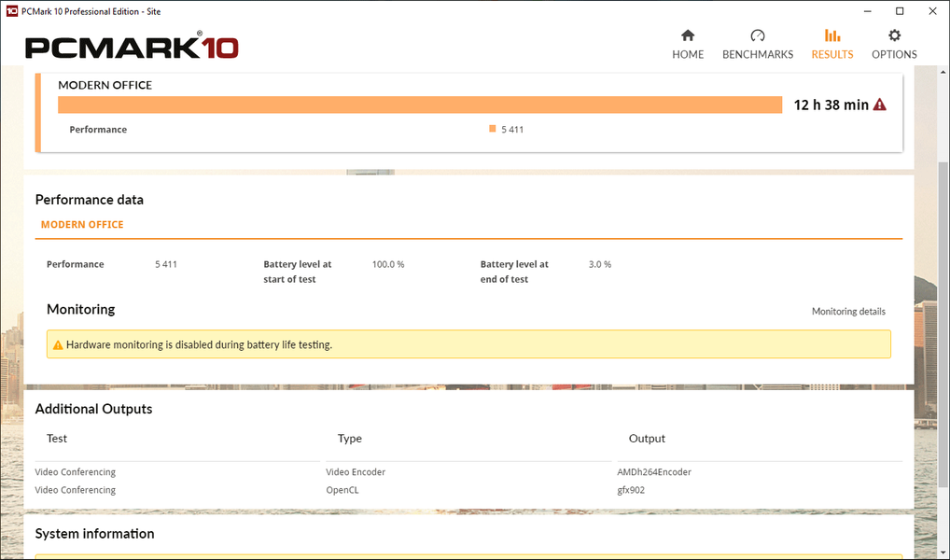Screen dimensions: 950x560
Task: Click the 5 411 score in the result card
Action: [512, 129]
